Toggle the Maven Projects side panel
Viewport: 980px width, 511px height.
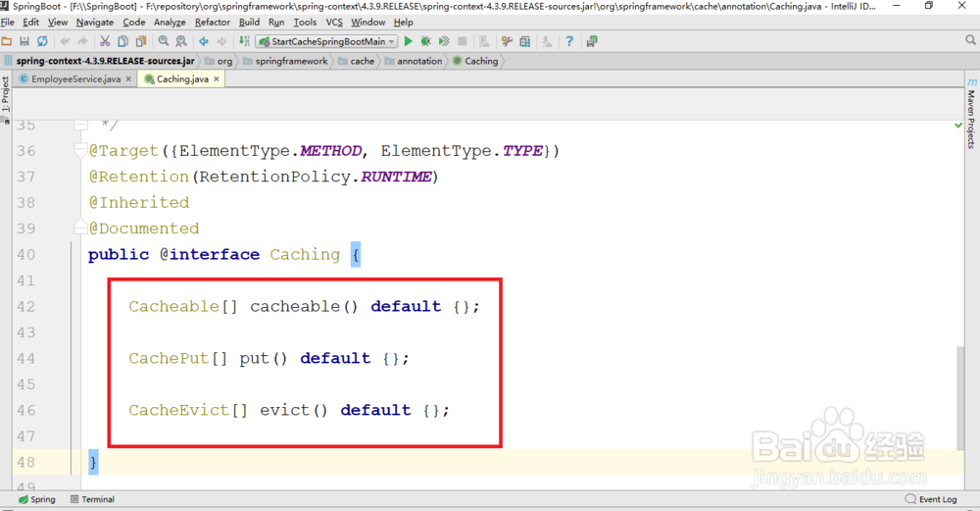point(971,114)
